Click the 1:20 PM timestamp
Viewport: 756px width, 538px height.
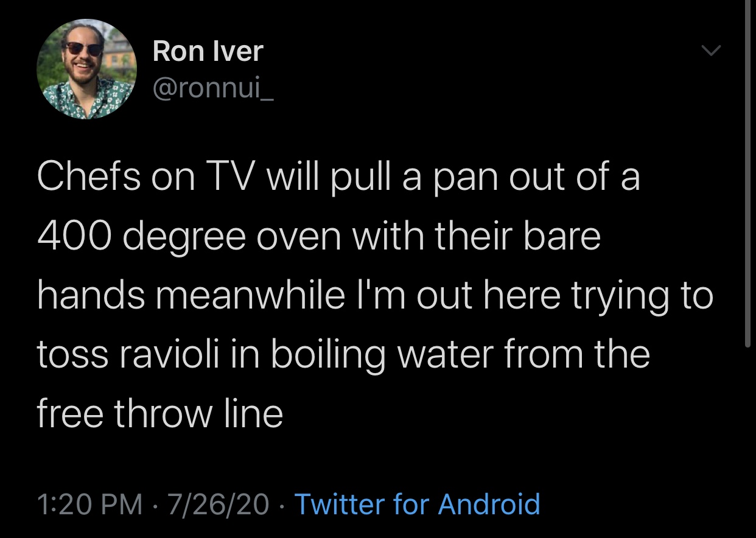click(x=89, y=504)
